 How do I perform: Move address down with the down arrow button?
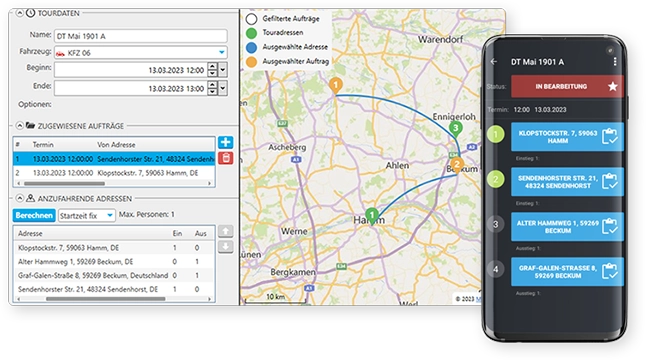tap(225, 247)
